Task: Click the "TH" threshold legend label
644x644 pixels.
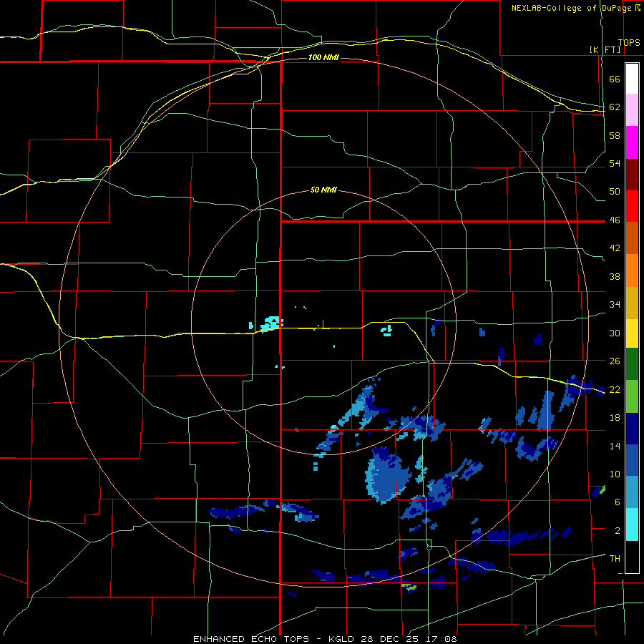Action: pyautogui.click(x=615, y=559)
